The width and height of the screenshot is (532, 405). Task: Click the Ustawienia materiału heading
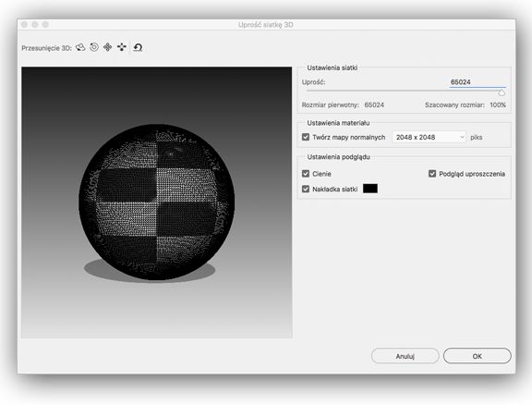338,123
